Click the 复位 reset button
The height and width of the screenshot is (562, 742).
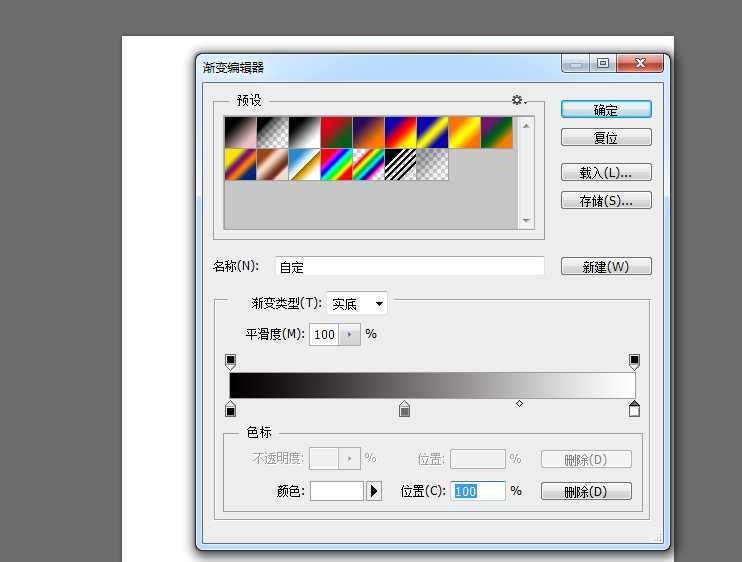pyautogui.click(x=606, y=138)
